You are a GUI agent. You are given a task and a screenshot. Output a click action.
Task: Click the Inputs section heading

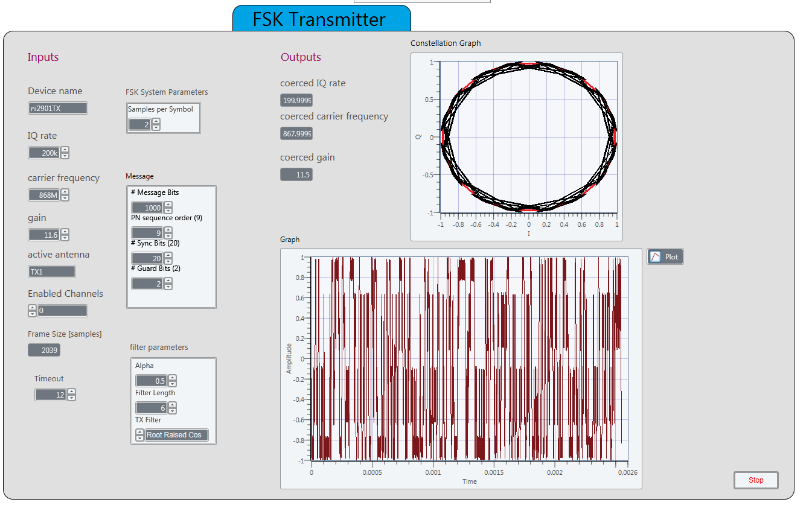pos(43,57)
